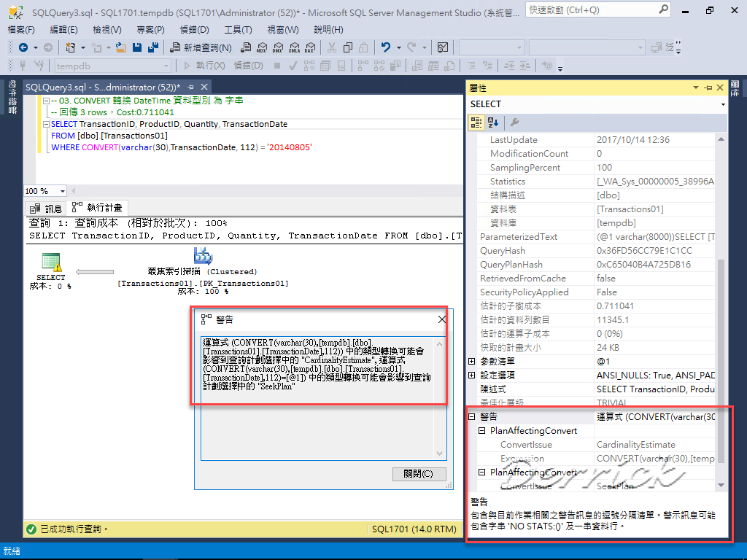This screenshot has height=560, width=747.
Task: Toggle auto-hide pin on 屬性 panel
Action: [708, 87]
